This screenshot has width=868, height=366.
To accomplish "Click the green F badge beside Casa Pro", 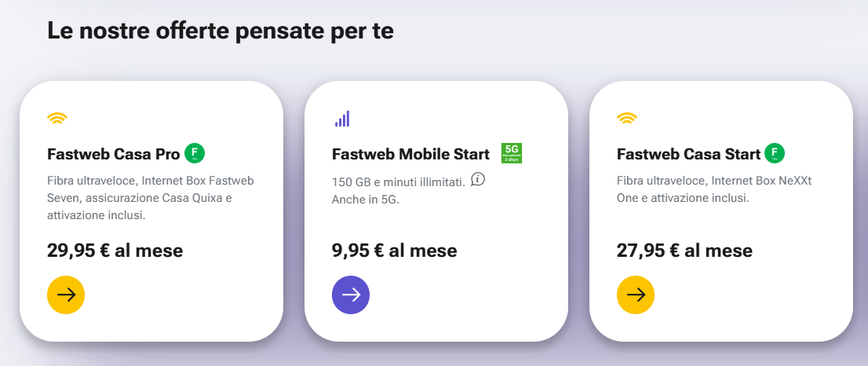I will pyautogui.click(x=195, y=153).
